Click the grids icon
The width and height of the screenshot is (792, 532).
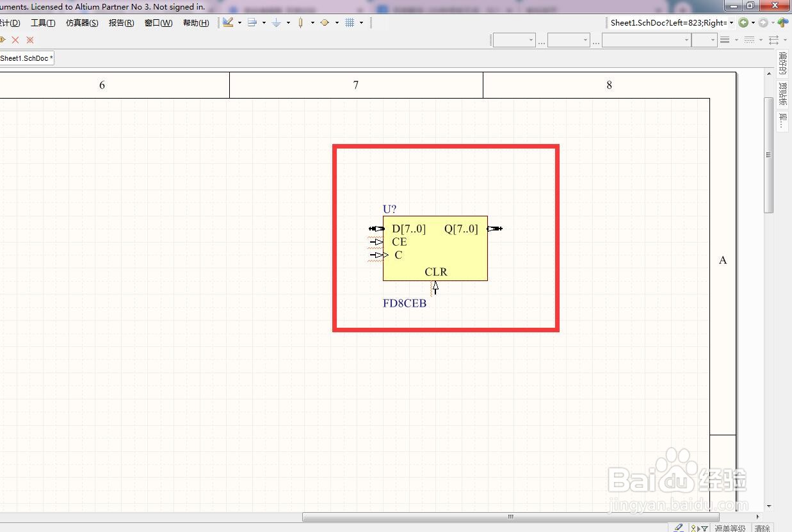point(350,22)
